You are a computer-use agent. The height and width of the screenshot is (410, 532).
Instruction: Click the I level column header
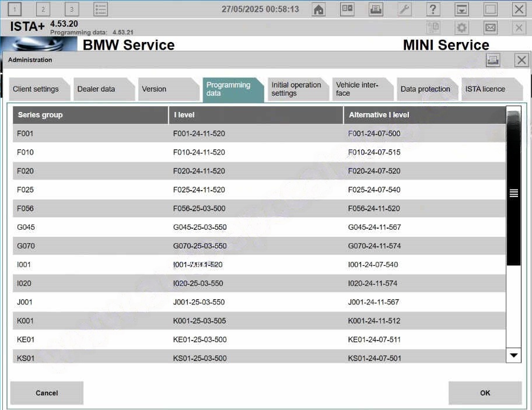pyautogui.click(x=256, y=115)
